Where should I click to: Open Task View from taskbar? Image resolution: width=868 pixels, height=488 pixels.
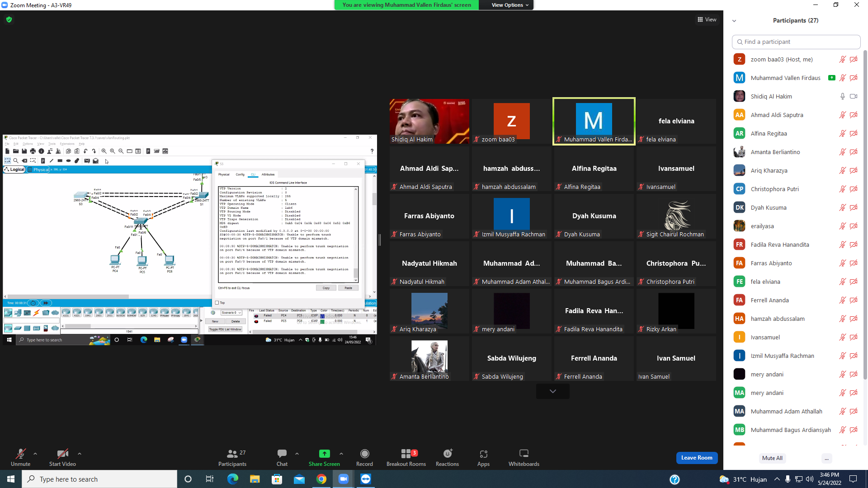point(209,479)
